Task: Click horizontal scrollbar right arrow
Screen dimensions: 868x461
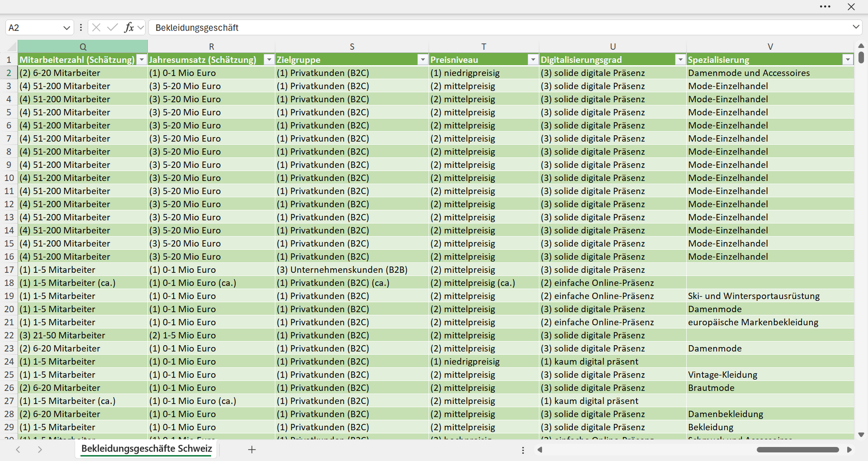Action: (849, 449)
